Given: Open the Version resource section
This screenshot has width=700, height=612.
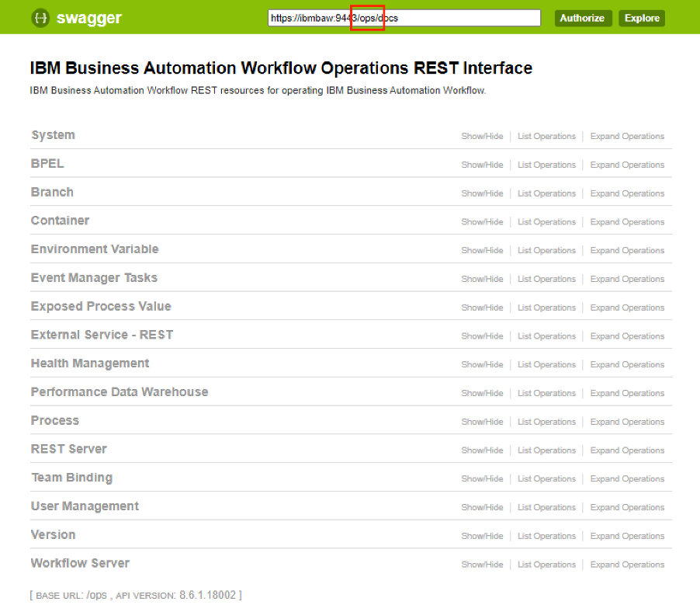Looking at the screenshot, I should click(53, 534).
